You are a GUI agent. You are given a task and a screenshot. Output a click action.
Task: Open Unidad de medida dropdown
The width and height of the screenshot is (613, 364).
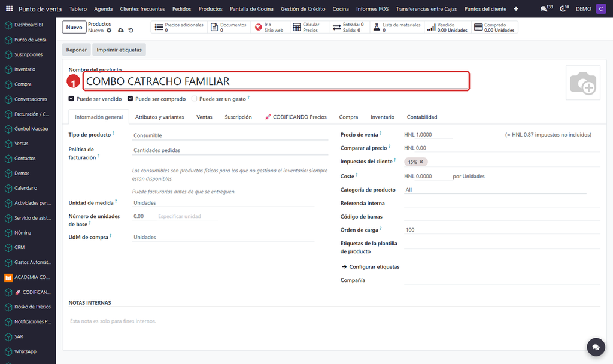(223, 202)
